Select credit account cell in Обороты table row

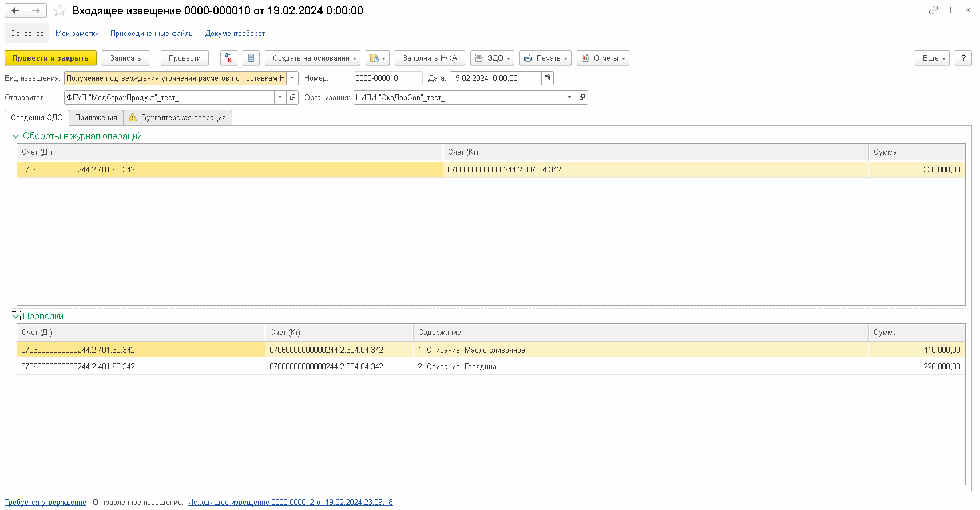pyautogui.click(x=656, y=169)
